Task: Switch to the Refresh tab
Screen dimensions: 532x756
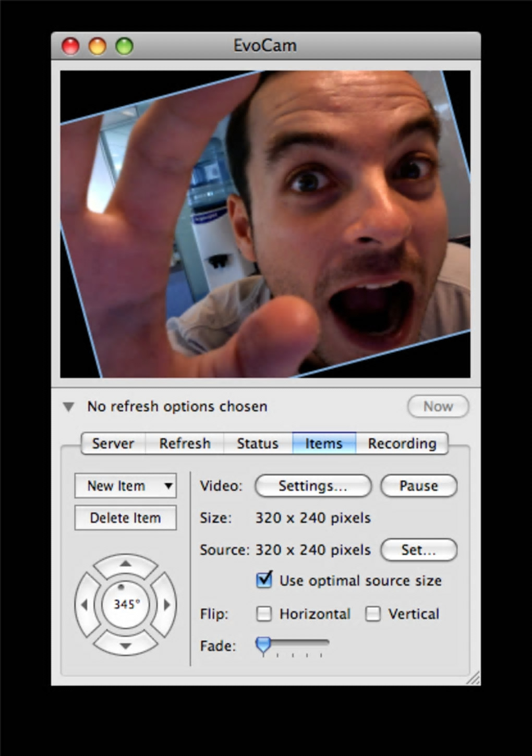Action: [185, 443]
